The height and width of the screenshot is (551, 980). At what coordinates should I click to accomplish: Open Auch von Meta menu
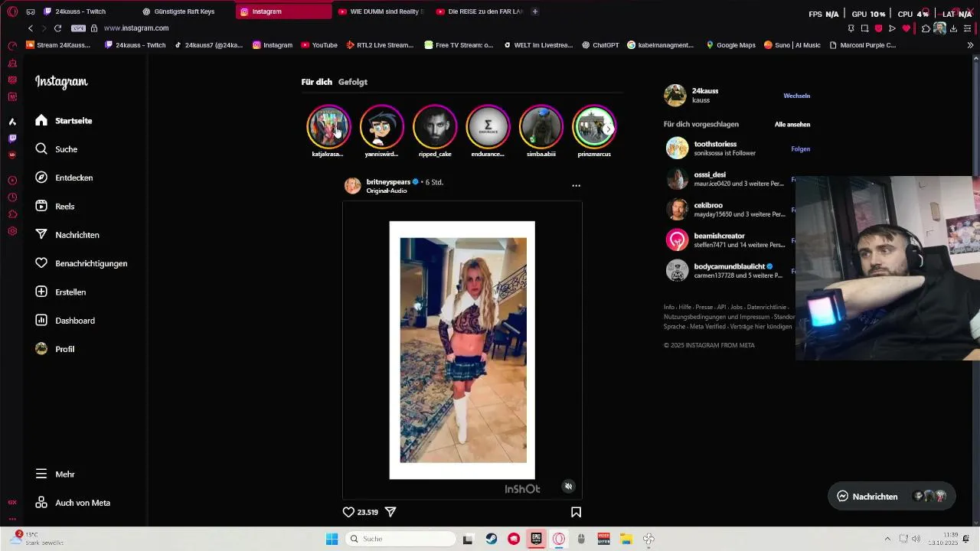click(x=72, y=503)
